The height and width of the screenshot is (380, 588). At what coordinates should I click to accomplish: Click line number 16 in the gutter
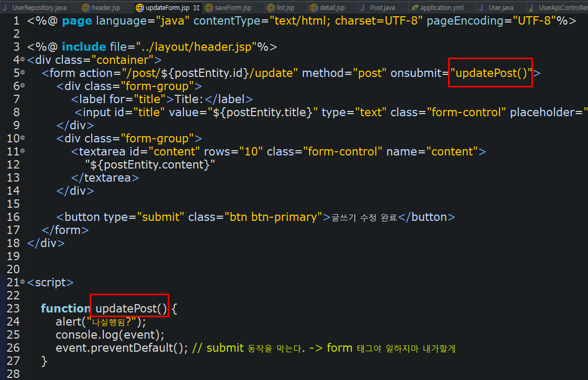(14, 217)
